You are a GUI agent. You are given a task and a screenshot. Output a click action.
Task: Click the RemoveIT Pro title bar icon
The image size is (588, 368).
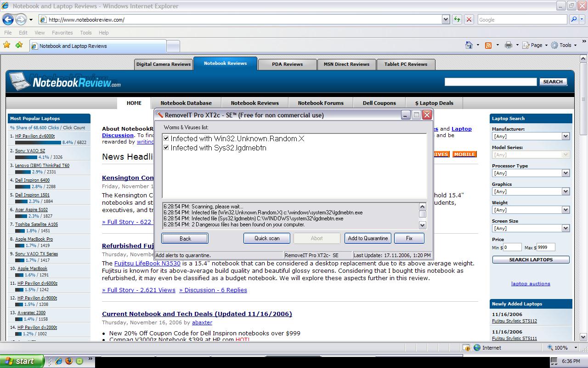tap(160, 115)
